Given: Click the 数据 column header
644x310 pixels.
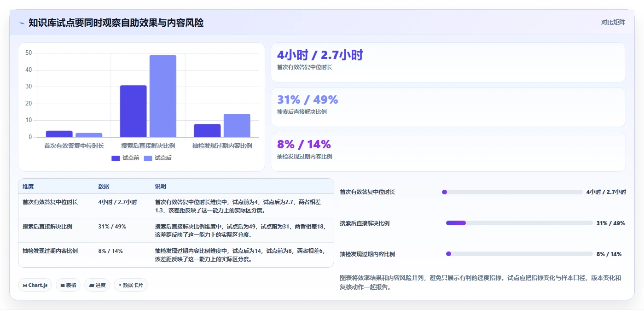Looking at the screenshot, I should pyautogui.click(x=104, y=187).
